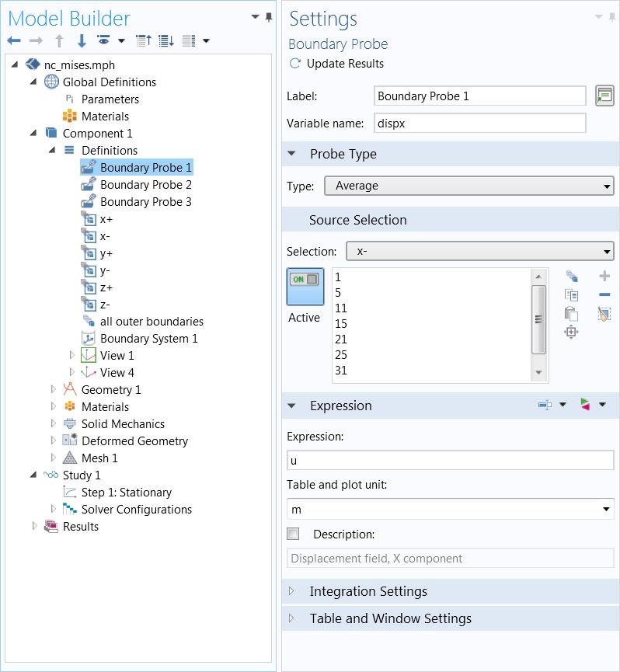Select Solid Mechanics node in tree
This screenshot has height=672, width=620.
[x=123, y=424]
